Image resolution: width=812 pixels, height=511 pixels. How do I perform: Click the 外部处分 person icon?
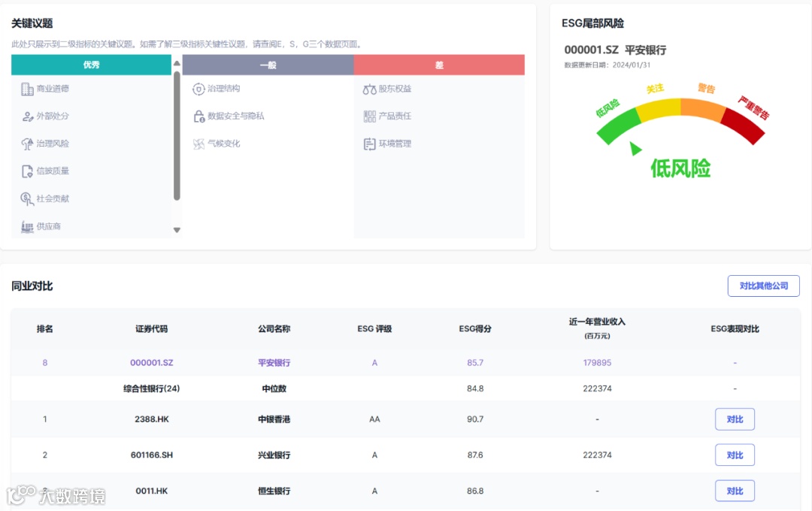click(x=27, y=116)
